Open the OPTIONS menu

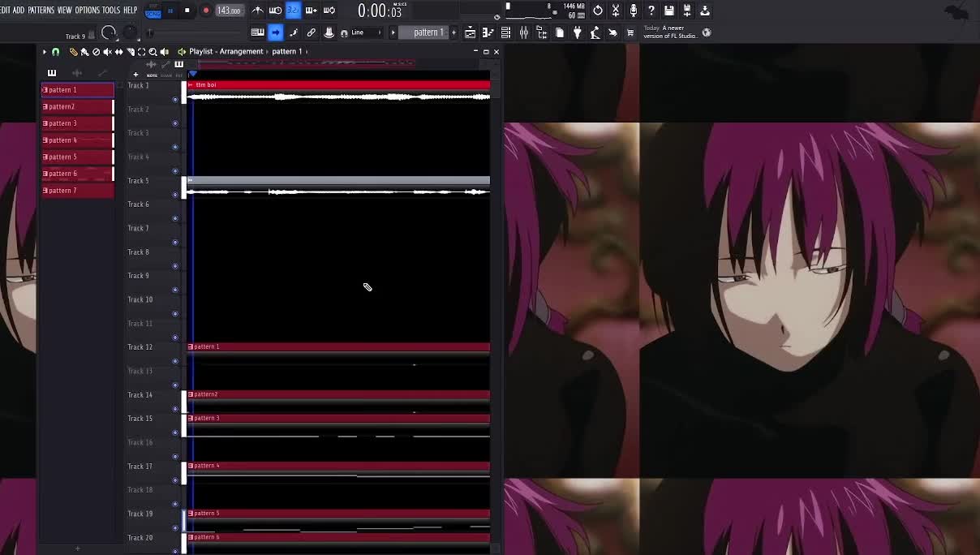click(x=87, y=10)
